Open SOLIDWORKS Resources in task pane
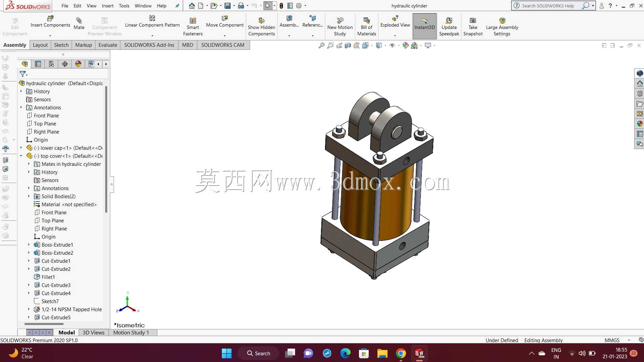The width and height of the screenshot is (644, 362). tap(640, 83)
